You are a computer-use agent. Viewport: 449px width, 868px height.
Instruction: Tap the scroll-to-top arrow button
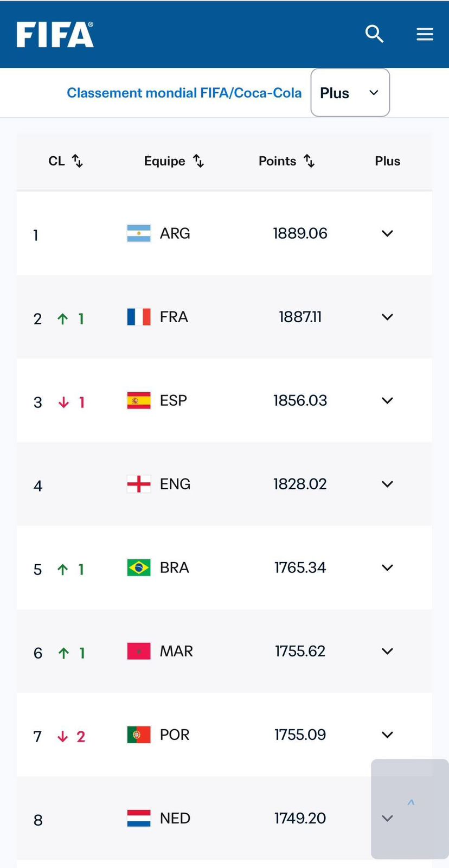coord(410,809)
